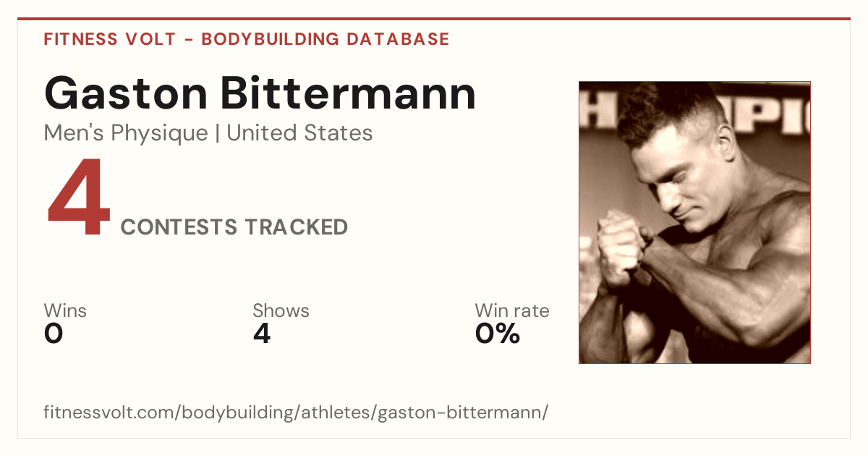The width and height of the screenshot is (868, 456).
Task: Select the Shows stat label
Action: click(281, 311)
